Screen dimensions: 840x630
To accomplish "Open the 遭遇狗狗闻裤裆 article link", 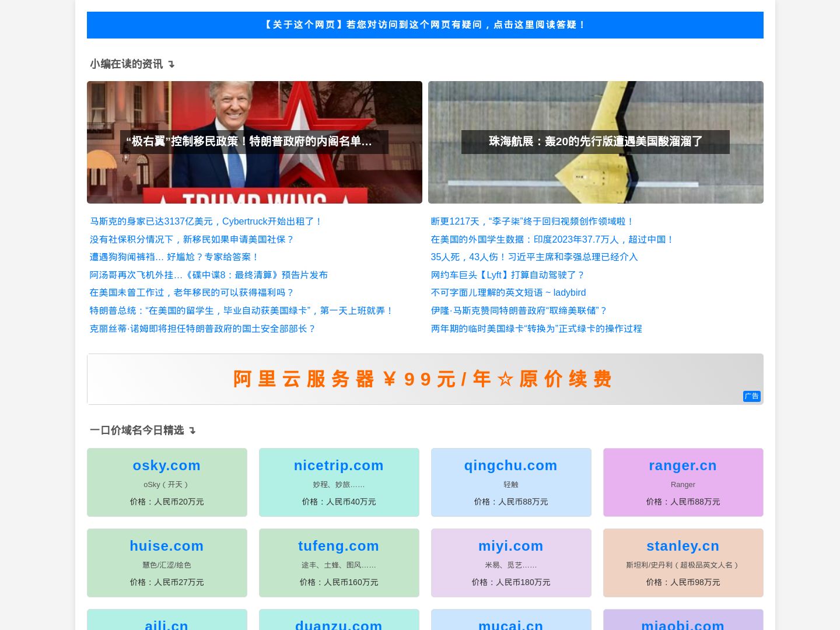I will click(x=174, y=257).
